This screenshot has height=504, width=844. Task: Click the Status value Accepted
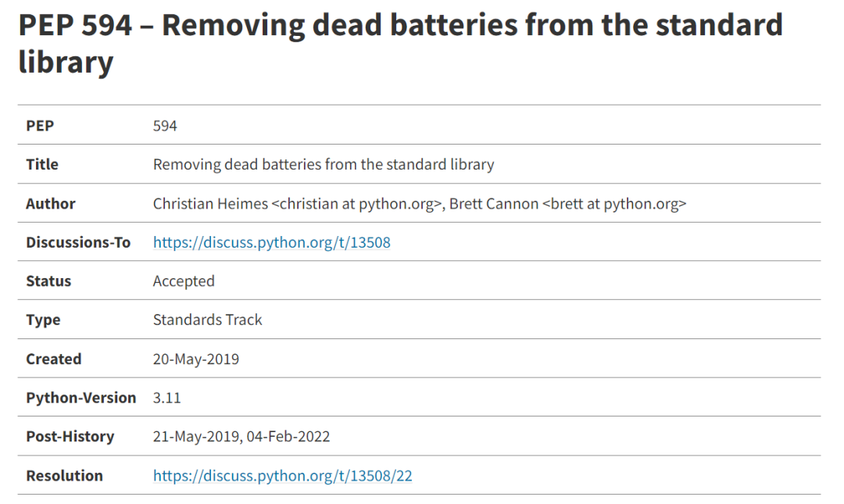(x=184, y=281)
